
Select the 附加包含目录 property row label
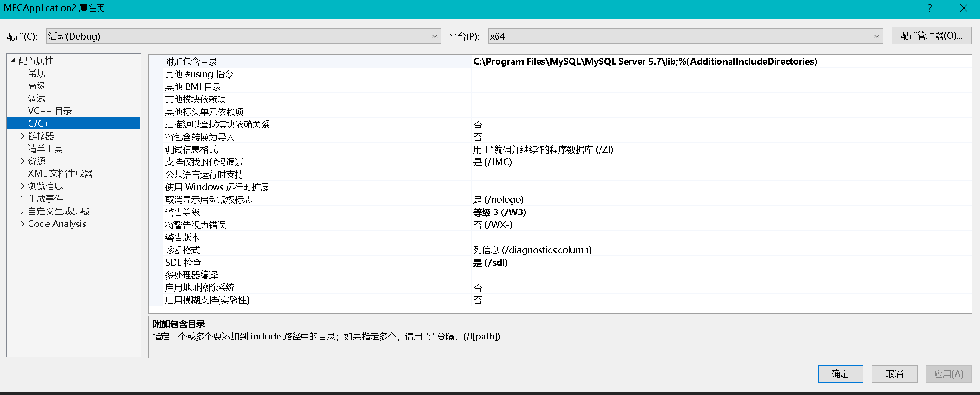(191, 62)
